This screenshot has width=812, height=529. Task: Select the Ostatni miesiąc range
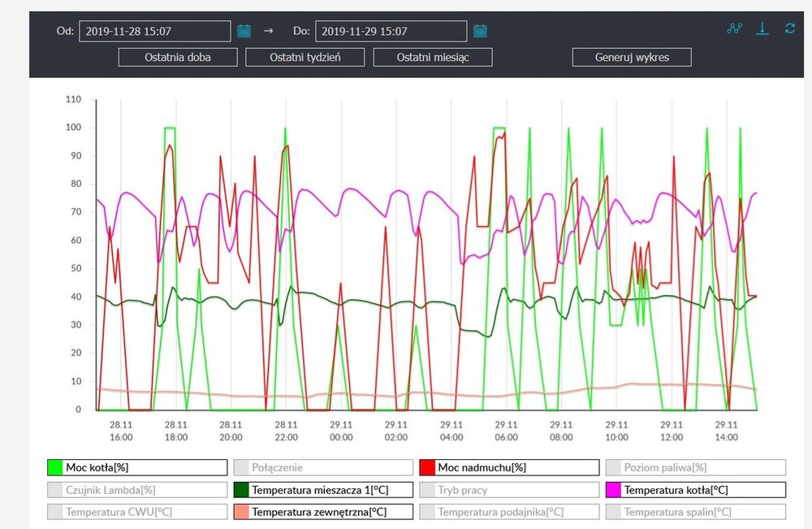click(x=433, y=57)
